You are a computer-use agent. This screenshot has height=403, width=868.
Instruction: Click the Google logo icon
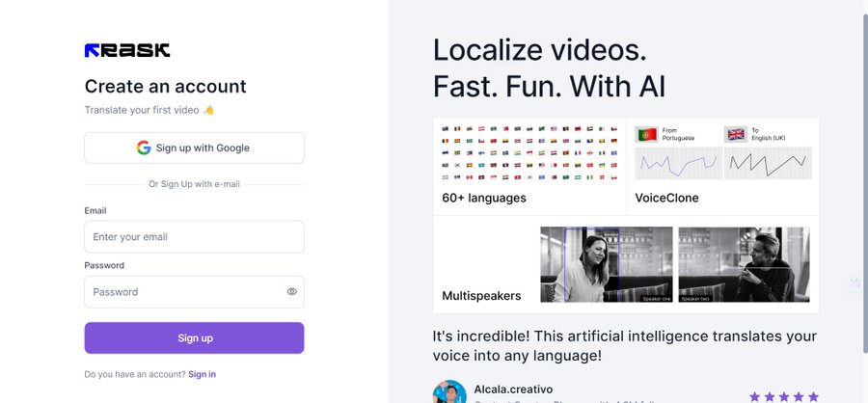point(144,148)
